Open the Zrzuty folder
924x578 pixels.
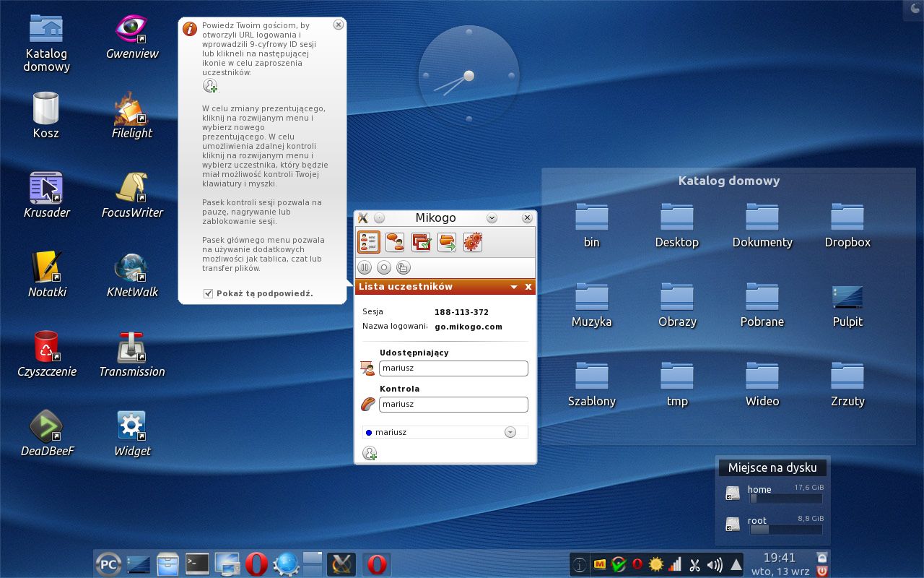click(847, 384)
